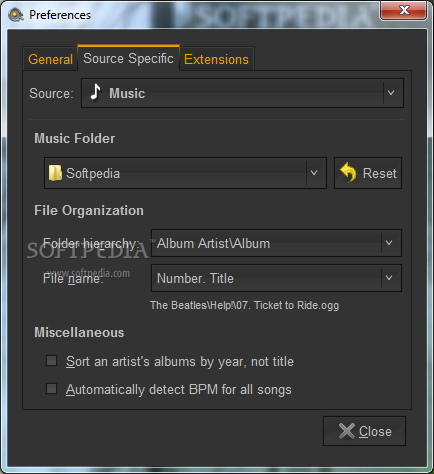Click the yellow folder icon beside Softpedia
The image size is (434, 474).
click(55, 173)
